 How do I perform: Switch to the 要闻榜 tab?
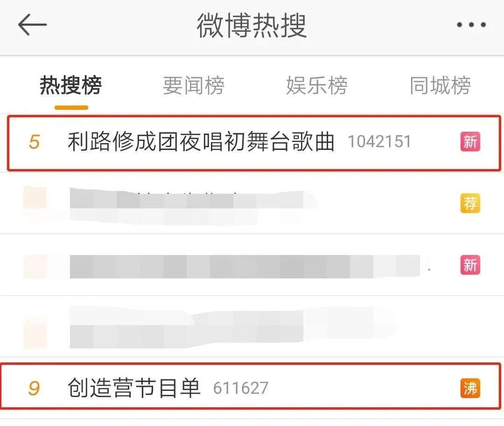point(194,85)
